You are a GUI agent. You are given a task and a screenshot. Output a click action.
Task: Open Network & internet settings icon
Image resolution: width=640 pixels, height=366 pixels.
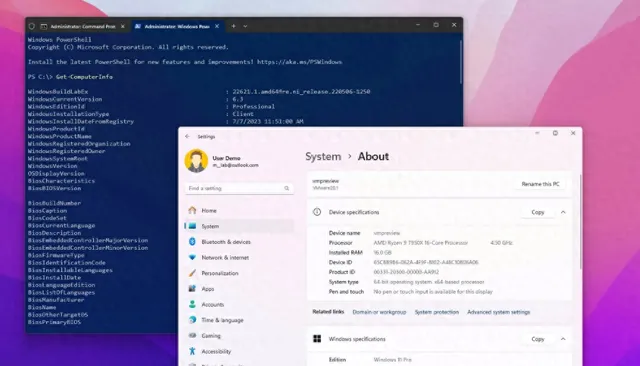(x=192, y=257)
